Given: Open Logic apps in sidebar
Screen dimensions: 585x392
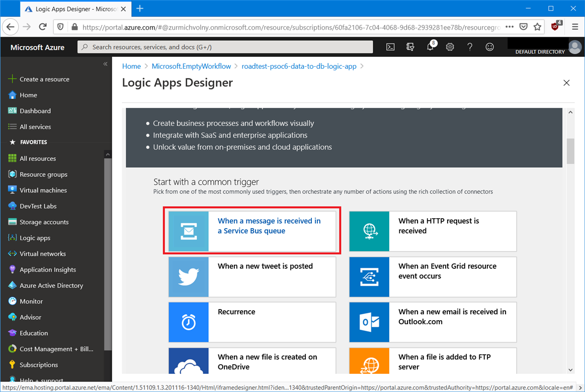Looking at the screenshot, I should click(35, 238).
